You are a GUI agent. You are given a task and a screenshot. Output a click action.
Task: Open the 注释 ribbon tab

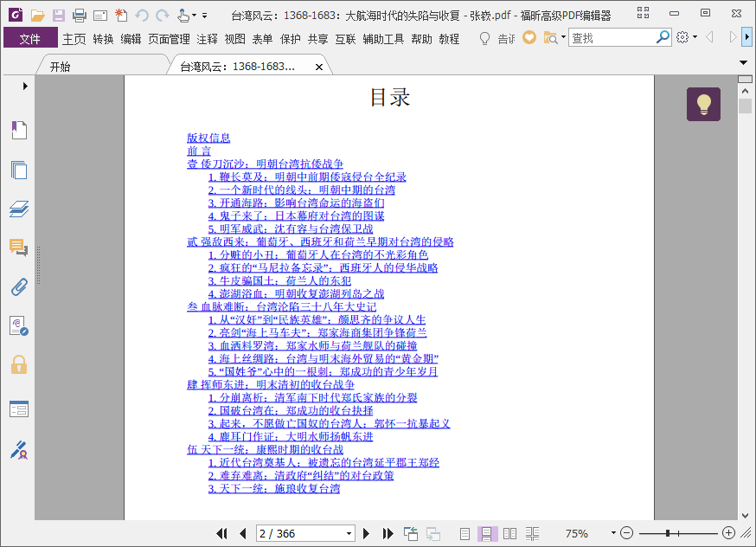point(207,39)
